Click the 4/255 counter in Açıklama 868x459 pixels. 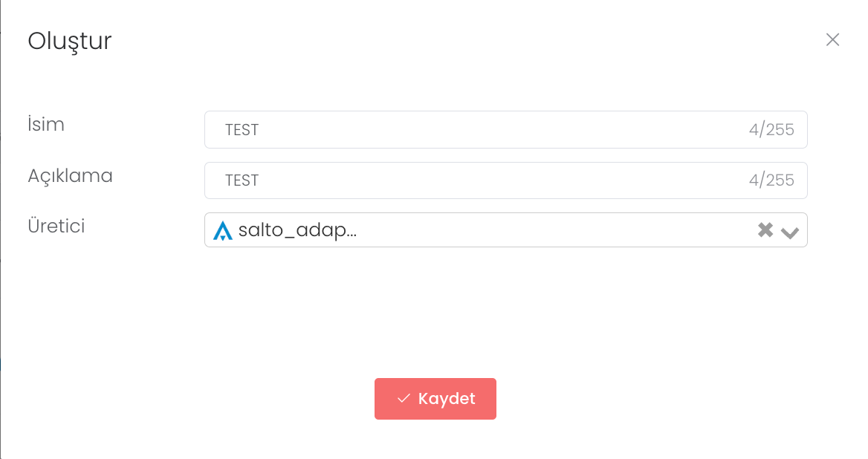click(771, 180)
